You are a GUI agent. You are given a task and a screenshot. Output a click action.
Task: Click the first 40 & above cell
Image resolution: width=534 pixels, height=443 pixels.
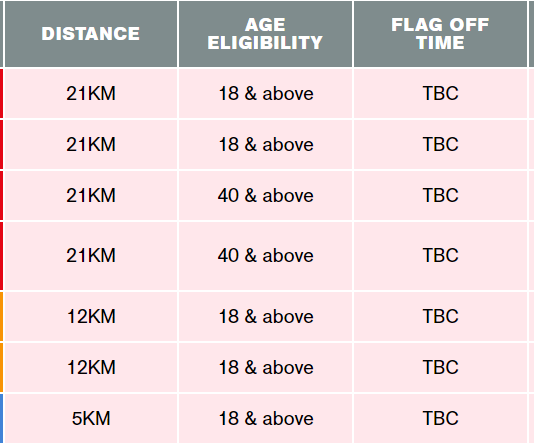[x=265, y=195]
